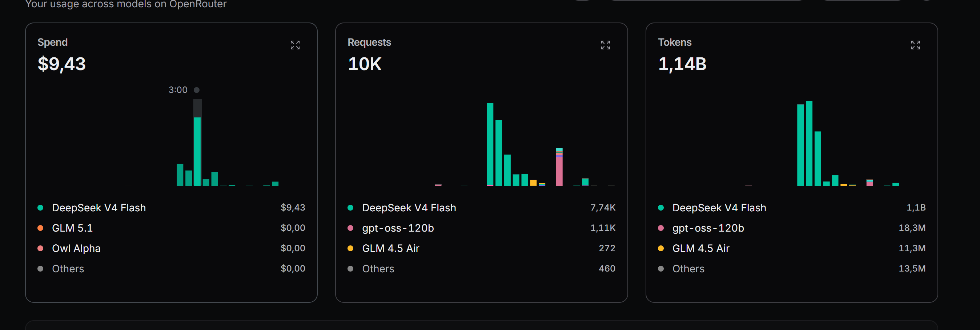Click the green DeepSeek dot in Requests legend
This screenshot has height=330, width=980.
[350, 208]
